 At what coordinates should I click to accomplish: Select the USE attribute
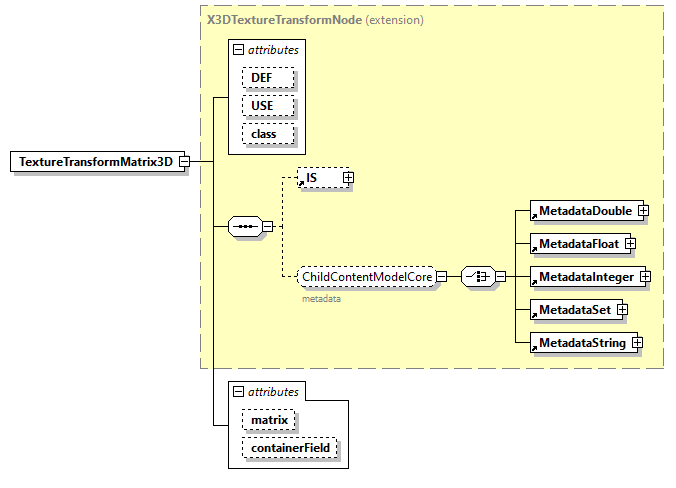pyautogui.click(x=267, y=105)
